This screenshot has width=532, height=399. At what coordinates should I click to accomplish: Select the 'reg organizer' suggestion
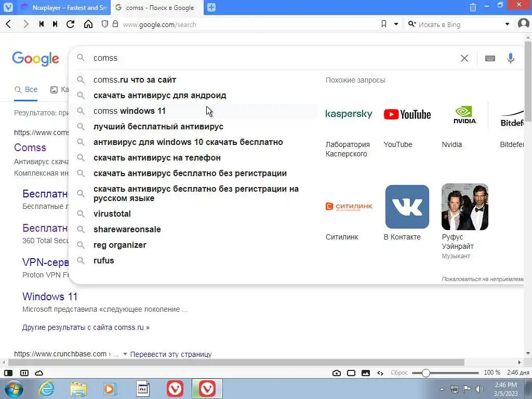[193, 245]
